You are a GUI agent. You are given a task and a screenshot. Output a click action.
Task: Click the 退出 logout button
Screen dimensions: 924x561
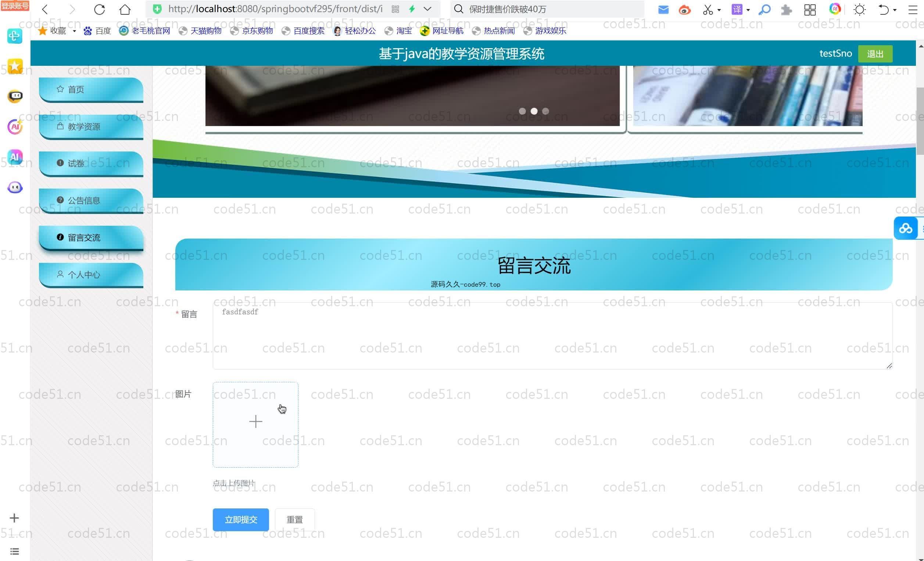tap(875, 54)
